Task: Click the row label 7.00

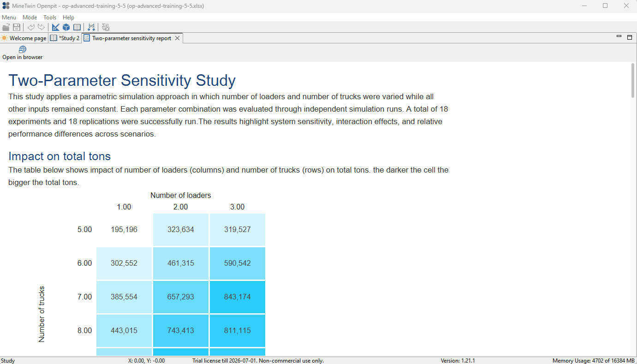Action: (x=85, y=297)
